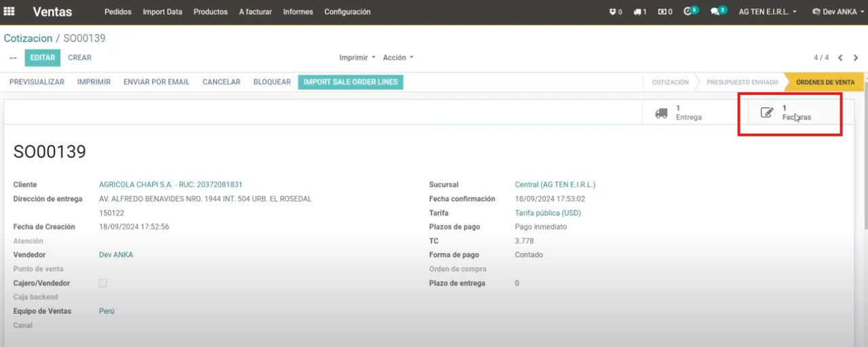Click the money indicator in top bar
The image size is (868, 347).
click(x=665, y=12)
